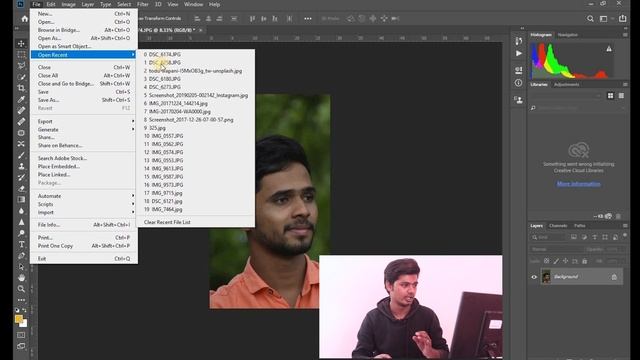Select the Hand tool
The height and width of the screenshot is (360, 640).
tap(21, 278)
